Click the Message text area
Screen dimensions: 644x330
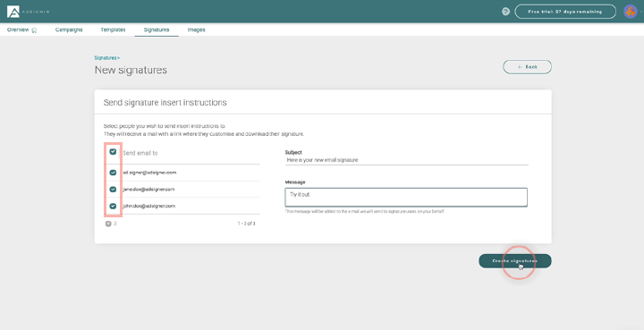point(406,197)
